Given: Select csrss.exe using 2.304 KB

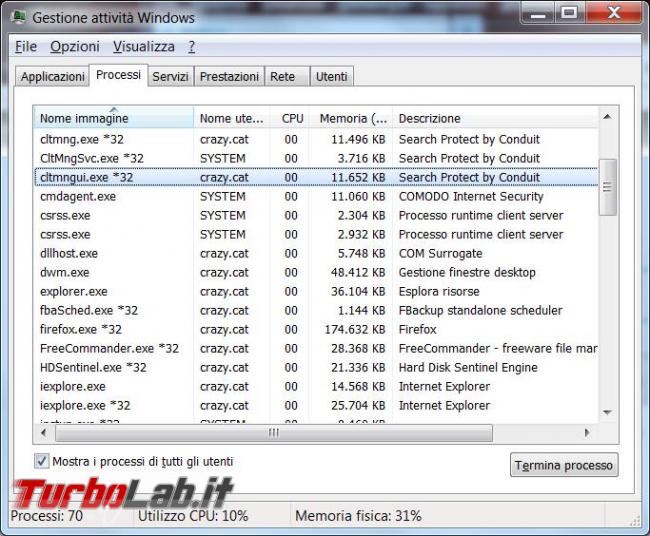Looking at the screenshot, I should [316, 216].
